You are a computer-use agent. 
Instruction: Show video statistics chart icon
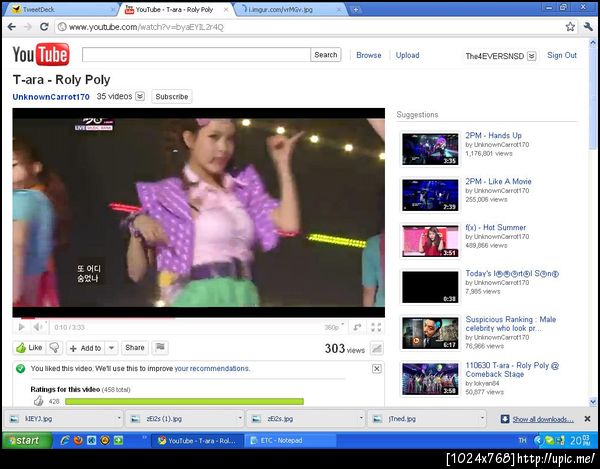pyautogui.click(x=377, y=348)
